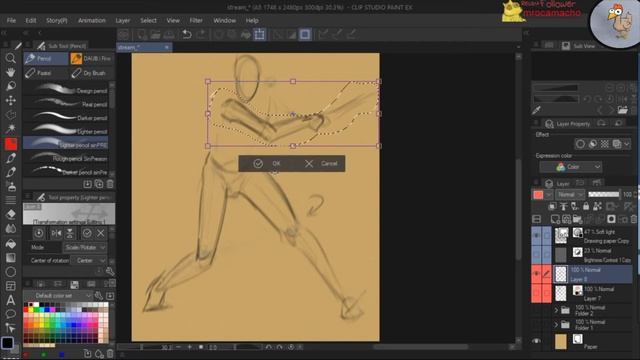Open the File menu
Image resolution: width=640 pixels, height=360 pixels.
pyautogui.click(x=11, y=20)
